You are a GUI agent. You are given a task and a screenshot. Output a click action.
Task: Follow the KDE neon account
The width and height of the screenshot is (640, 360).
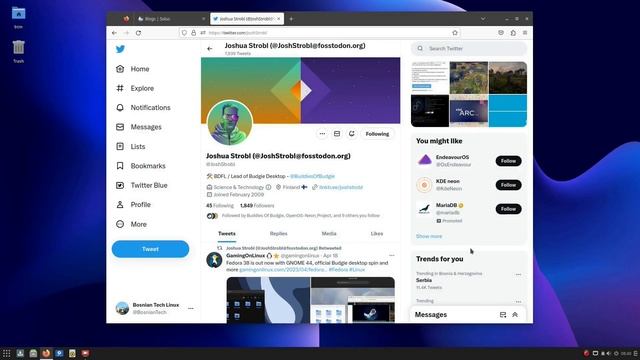[x=508, y=185]
